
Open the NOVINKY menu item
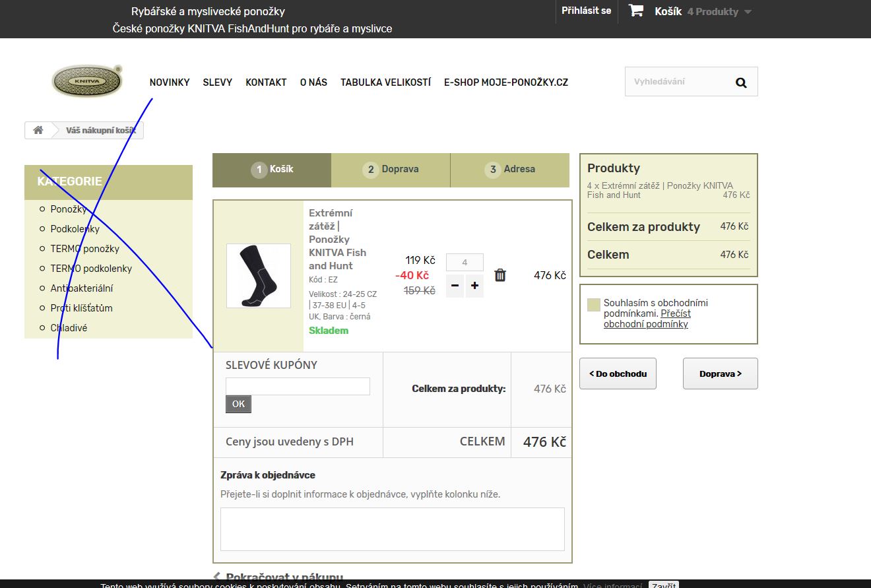pyautogui.click(x=170, y=82)
